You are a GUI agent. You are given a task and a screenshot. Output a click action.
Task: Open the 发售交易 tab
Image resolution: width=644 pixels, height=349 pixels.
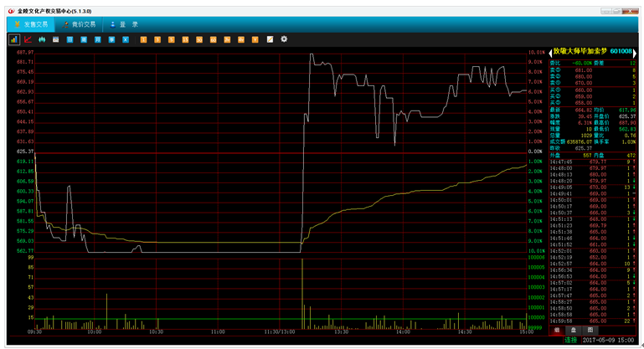tap(31, 24)
